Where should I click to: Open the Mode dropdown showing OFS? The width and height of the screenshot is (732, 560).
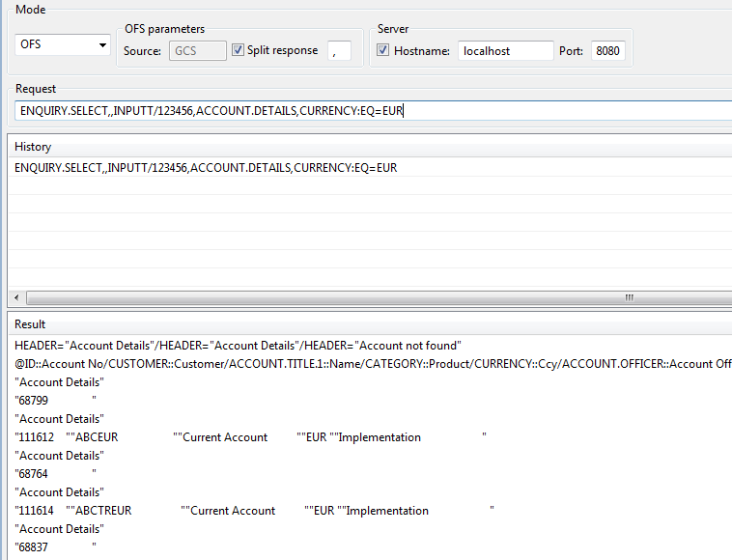[x=64, y=45]
